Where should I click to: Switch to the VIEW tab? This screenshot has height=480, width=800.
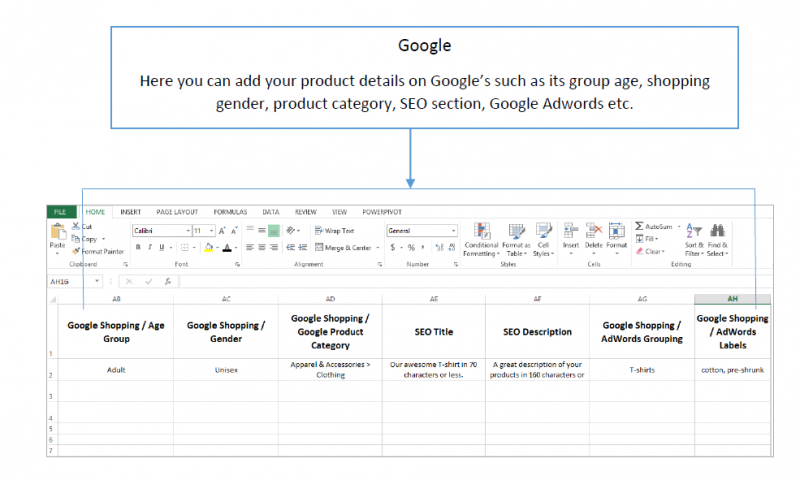(339, 212)
